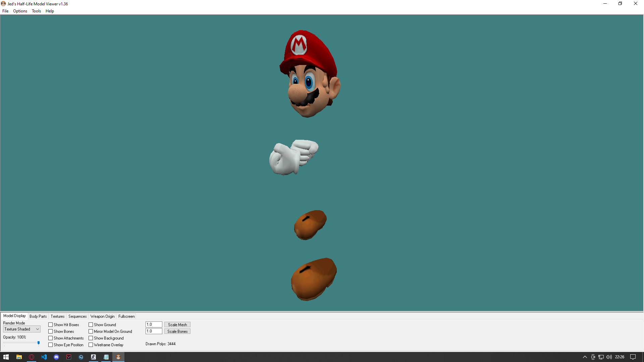
Task: Switch to the Opera browser taskbar icon
Action: coord(32,357)
